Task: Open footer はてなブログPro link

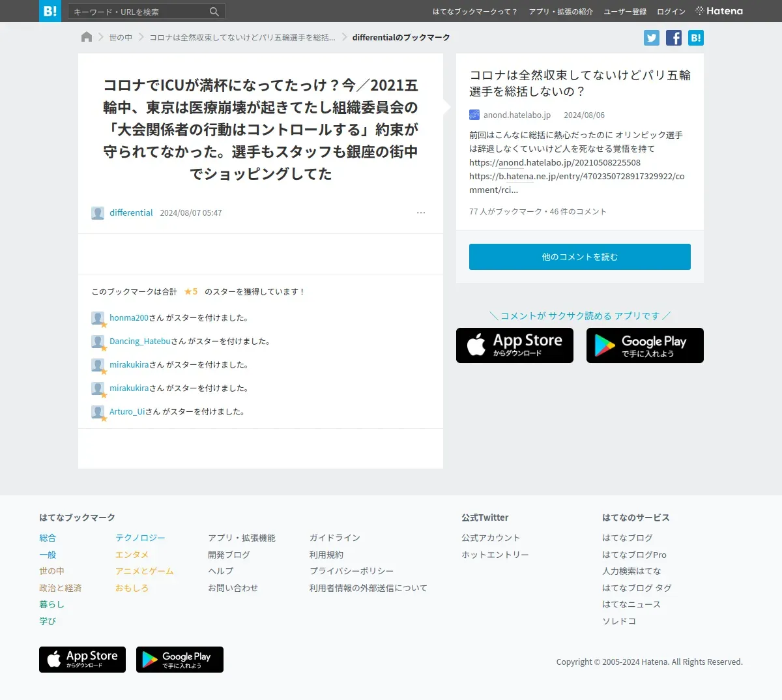Action: 634,555
